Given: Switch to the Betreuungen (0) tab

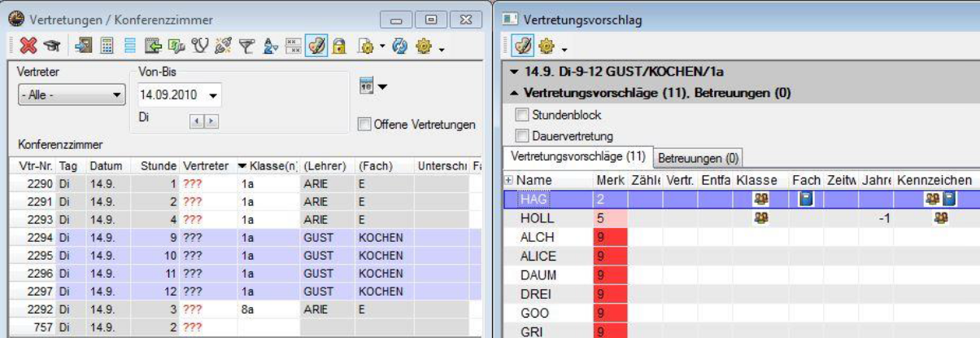Looking at the screenshot, I should pyautogui.click(x=697, y=157).
